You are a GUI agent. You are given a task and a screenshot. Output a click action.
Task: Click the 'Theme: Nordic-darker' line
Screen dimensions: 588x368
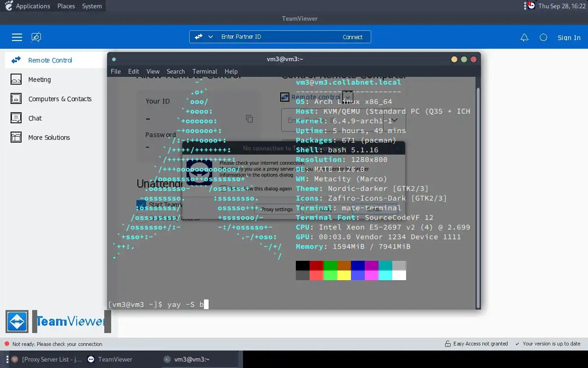[x=362, y=189]
